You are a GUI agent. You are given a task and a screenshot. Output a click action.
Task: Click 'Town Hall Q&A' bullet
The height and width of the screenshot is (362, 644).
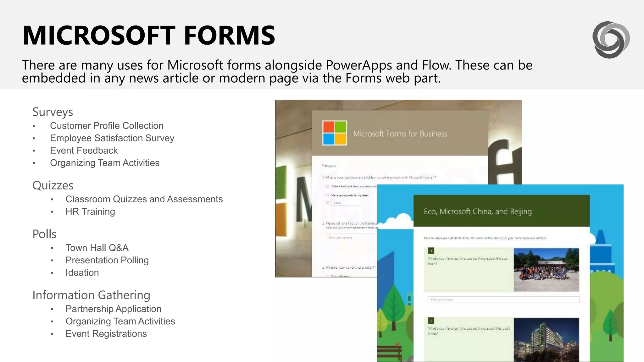(97, 248)
